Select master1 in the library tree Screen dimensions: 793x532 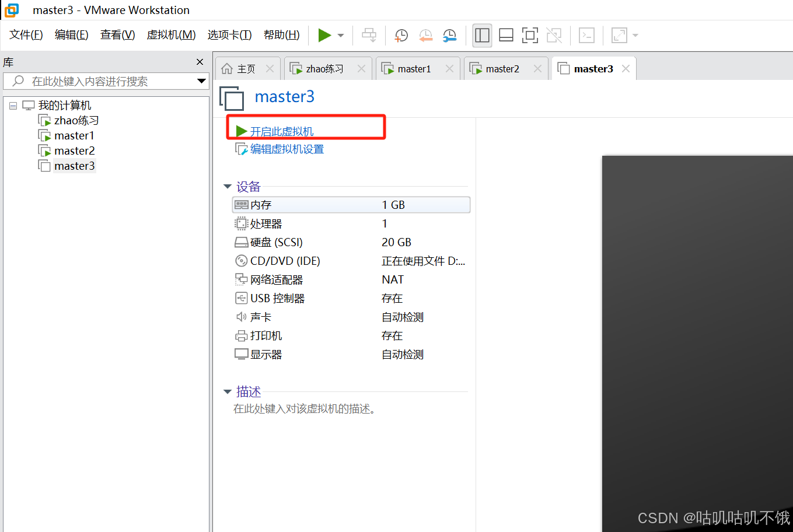[x=74, y=136]
